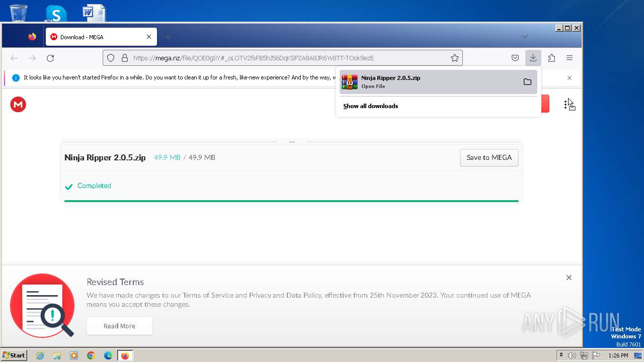Click the tracking protection shield icon
644x362 pixels.
point(111,58)
